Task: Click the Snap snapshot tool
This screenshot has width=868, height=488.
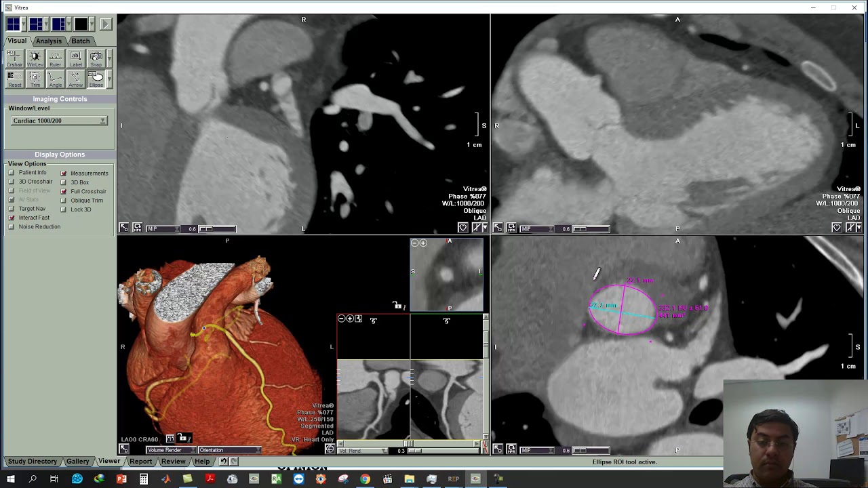Action: (96, 59)
